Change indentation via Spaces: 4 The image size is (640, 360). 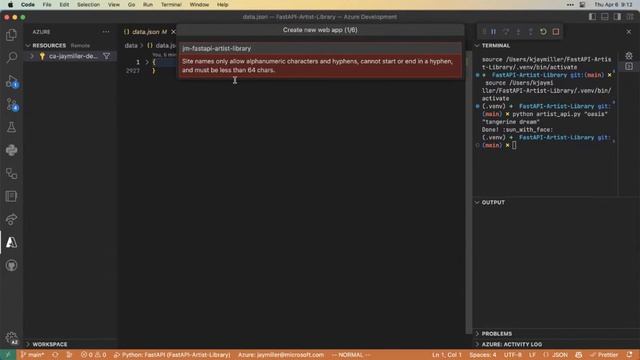pyautogui.click(x=482, y=355)
